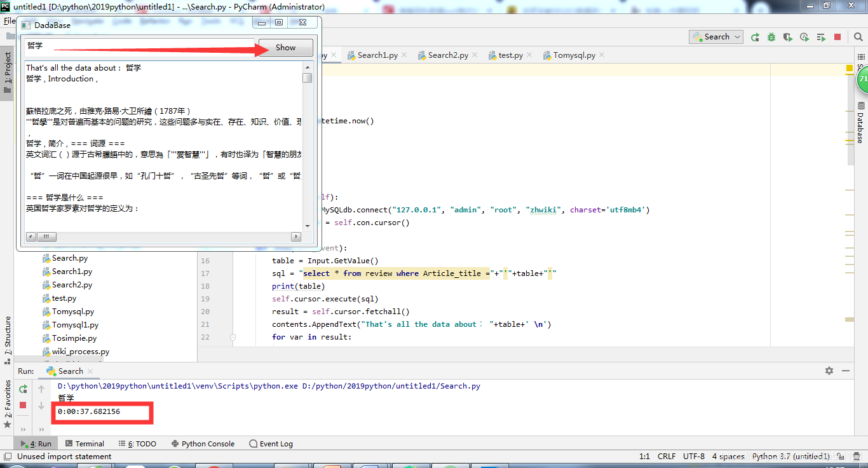Viewport: 868px width, 468px height.
Task: Select the 4: Run tool tab
Action: [x=36, y=444]
